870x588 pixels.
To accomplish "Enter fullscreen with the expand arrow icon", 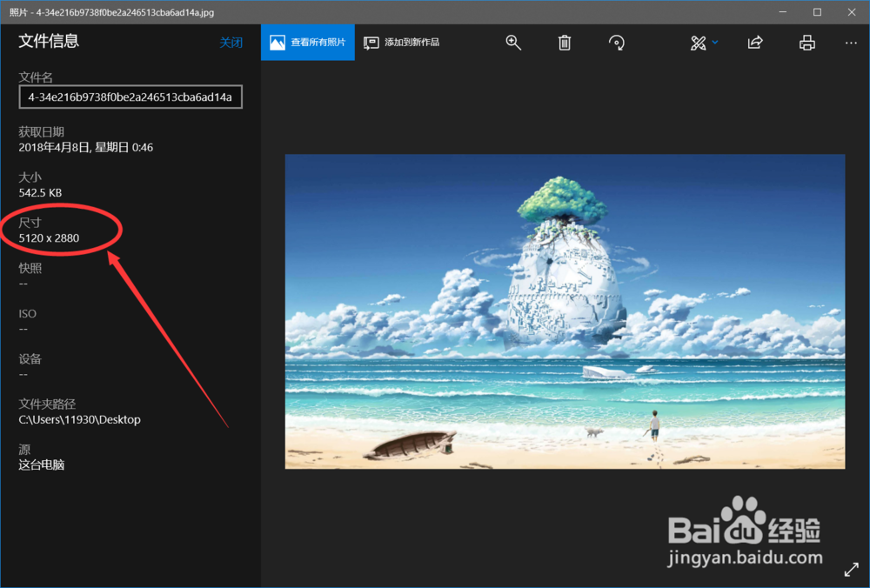I will [x=851, y=569].
